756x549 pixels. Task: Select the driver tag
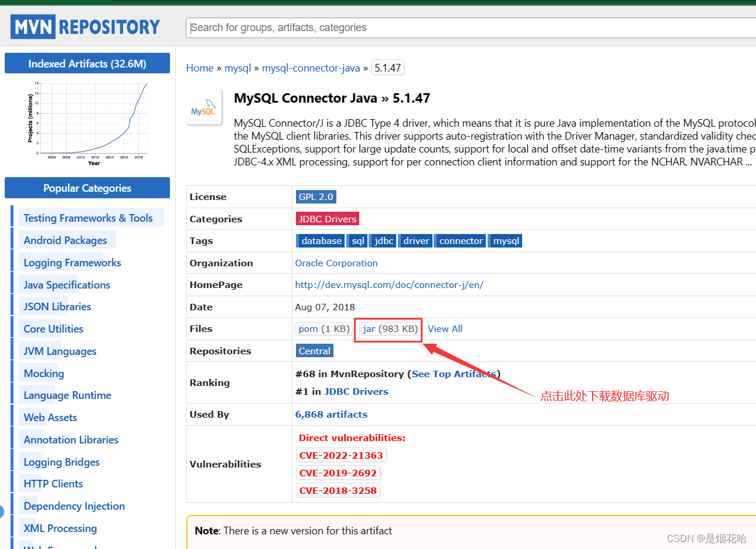(x=416, y=241)
